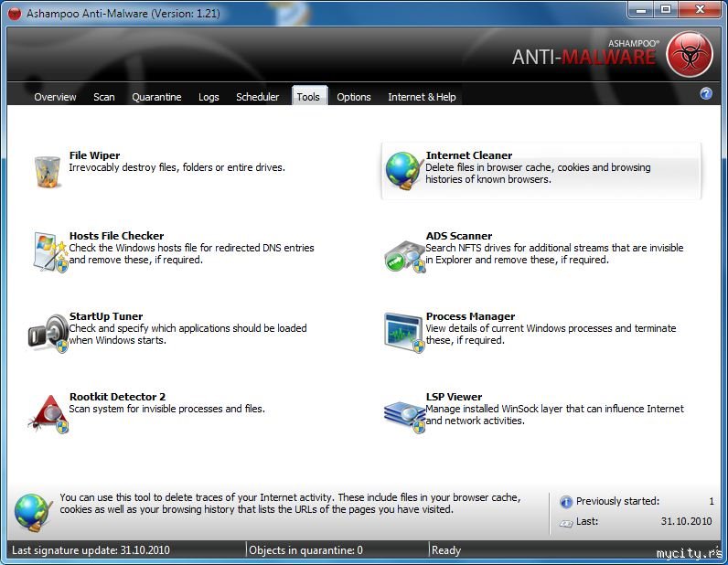Click the 'Ready' status bar text
The width and height of the screenshot is (728, 565).
[x=446, y=550]
